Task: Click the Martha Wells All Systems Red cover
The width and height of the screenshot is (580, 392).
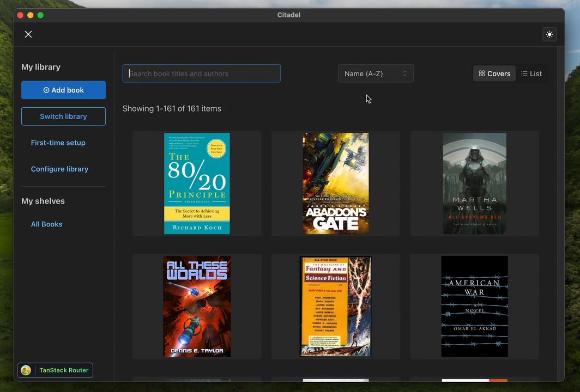Action: [x=474, y=183]
